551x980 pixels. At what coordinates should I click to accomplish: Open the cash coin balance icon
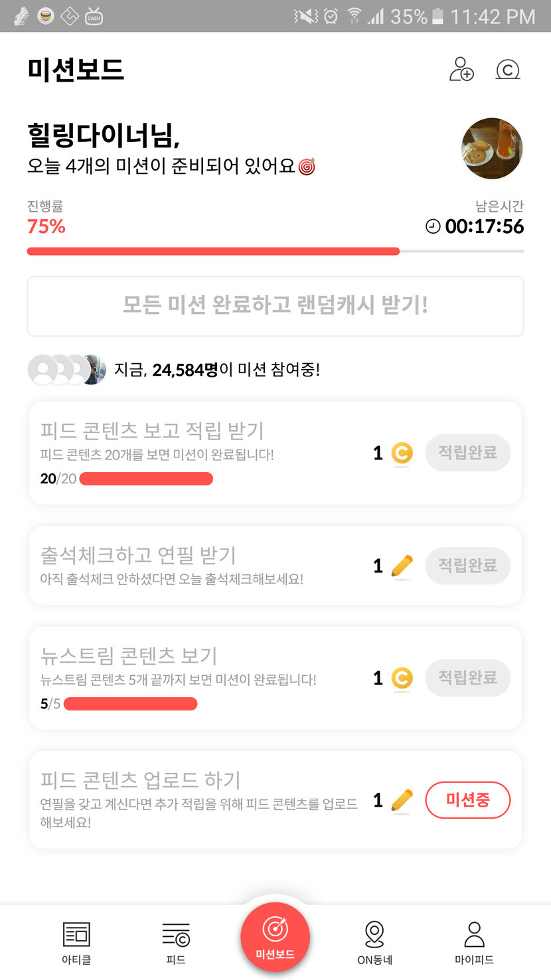coord(508,70)
